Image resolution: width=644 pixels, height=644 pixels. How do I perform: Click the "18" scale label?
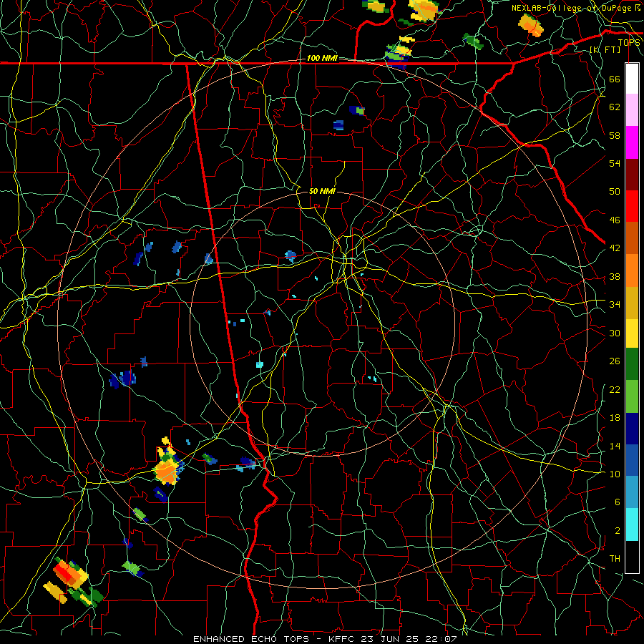615,418
